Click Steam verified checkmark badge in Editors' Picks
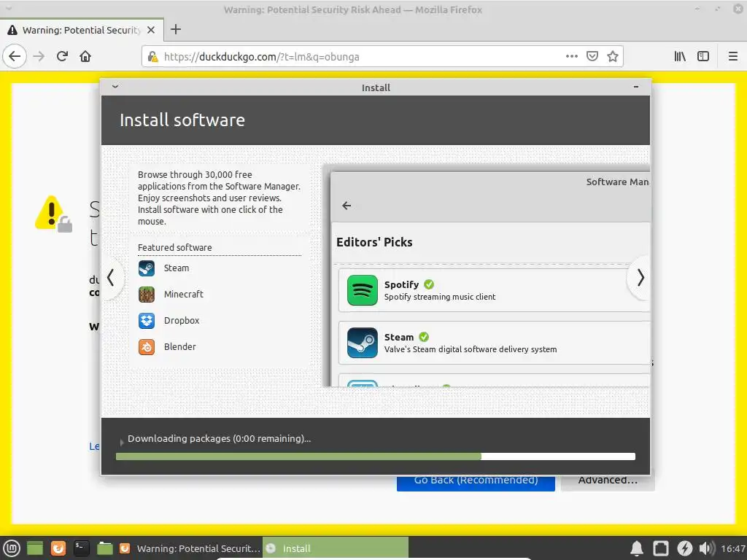This screenshot has width=747, height=560. (x=424, y=337)
